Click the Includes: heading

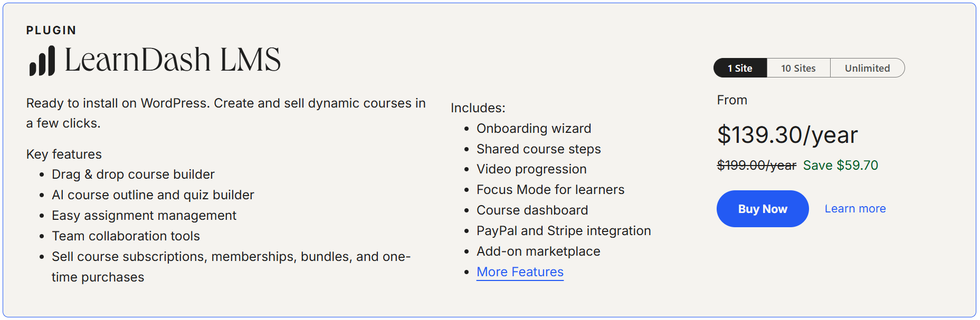477,108
